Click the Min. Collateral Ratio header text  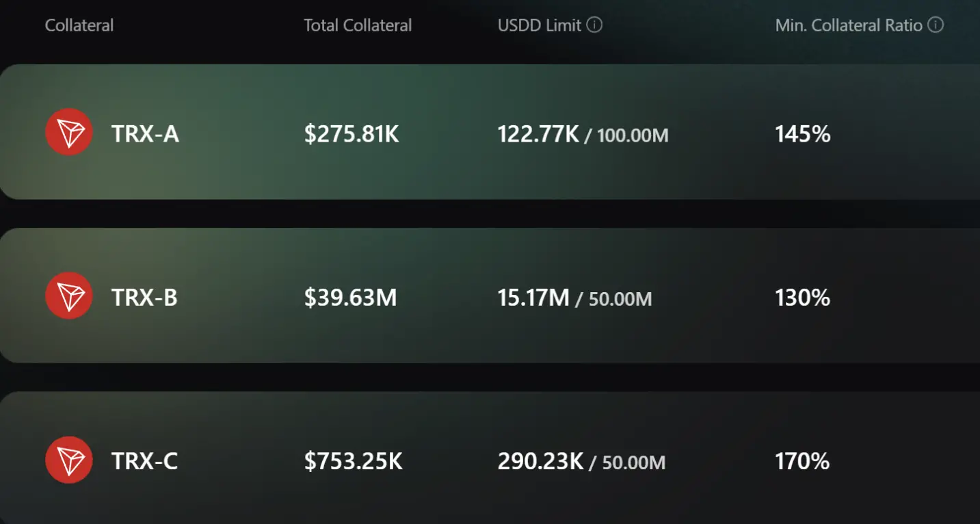click(x=849, y=26)
